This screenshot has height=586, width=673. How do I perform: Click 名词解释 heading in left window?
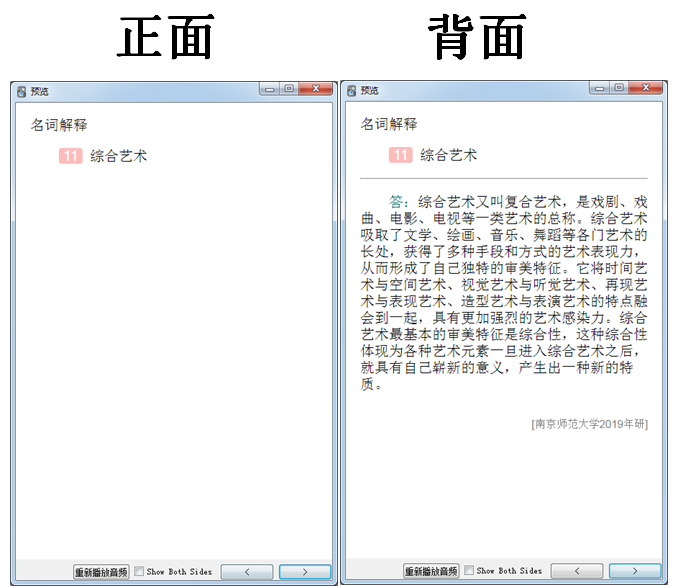59,125
